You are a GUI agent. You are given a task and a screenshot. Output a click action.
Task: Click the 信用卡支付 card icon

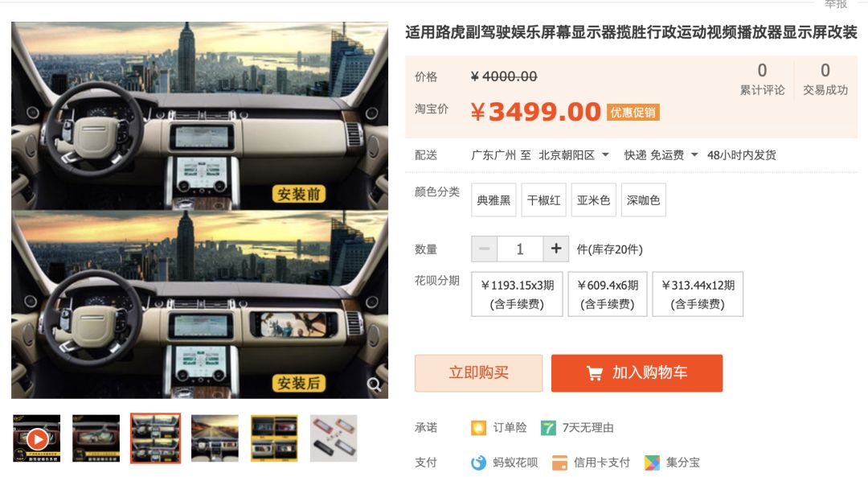559,462
